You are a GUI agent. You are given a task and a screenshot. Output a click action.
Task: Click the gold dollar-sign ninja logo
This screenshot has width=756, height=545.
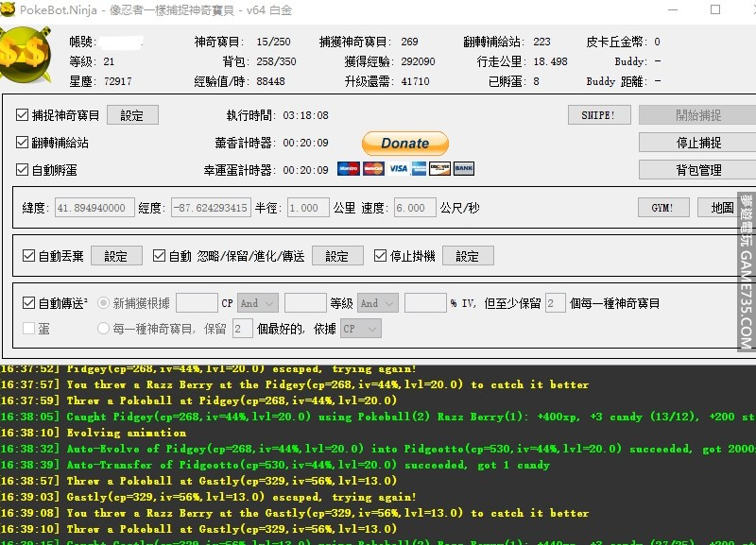pos(26,56)
